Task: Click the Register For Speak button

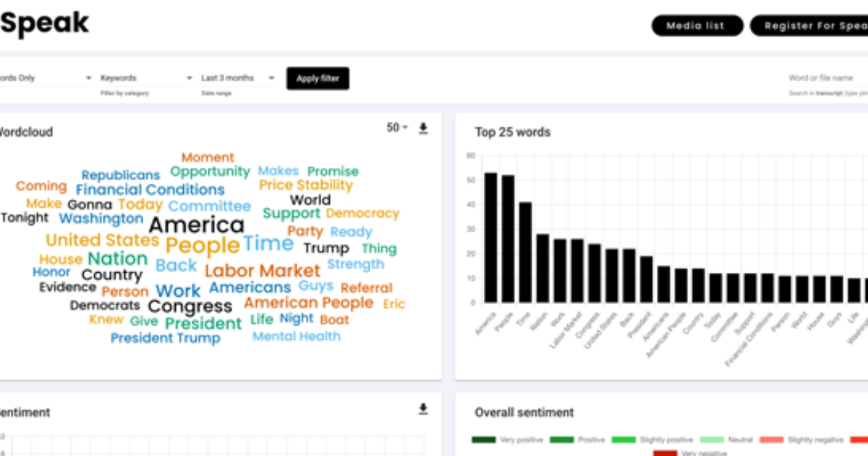Action: tap(809, 25)
